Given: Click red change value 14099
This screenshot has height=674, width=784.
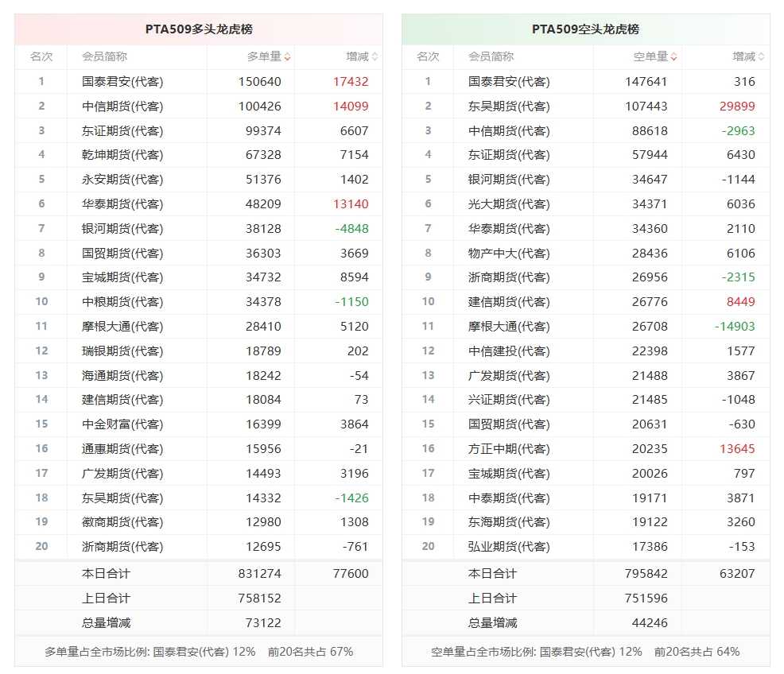Looking at the screenshot, I should pyautogui.click(x=351, y=106).
